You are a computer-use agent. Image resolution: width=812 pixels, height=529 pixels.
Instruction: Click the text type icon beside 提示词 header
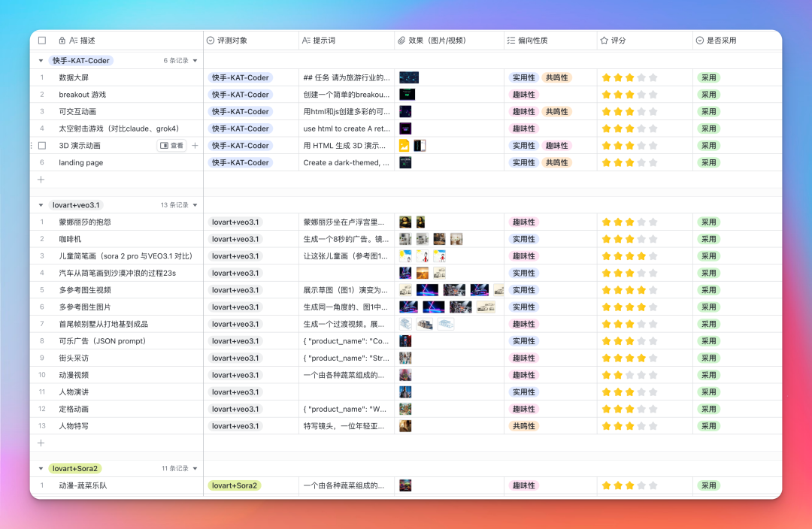[306, 41]
